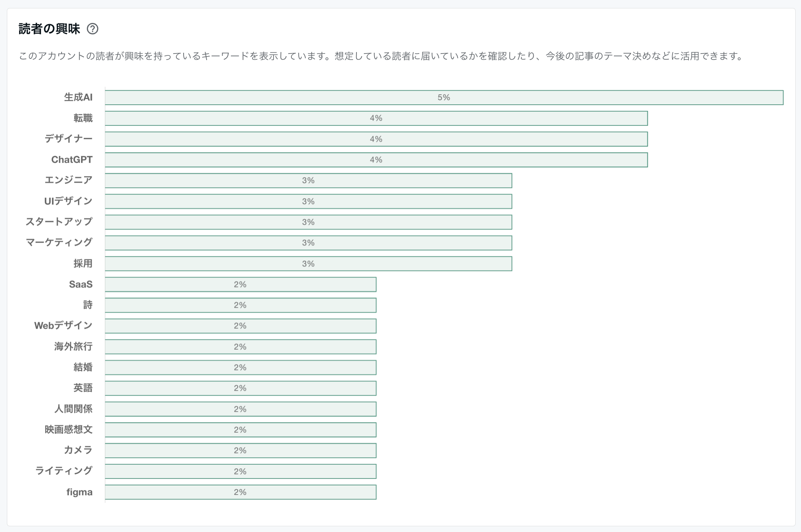Screen dimensions: 801x532
Task: Select the マーケティング 3% bar
Action: [x=309, y=243]
